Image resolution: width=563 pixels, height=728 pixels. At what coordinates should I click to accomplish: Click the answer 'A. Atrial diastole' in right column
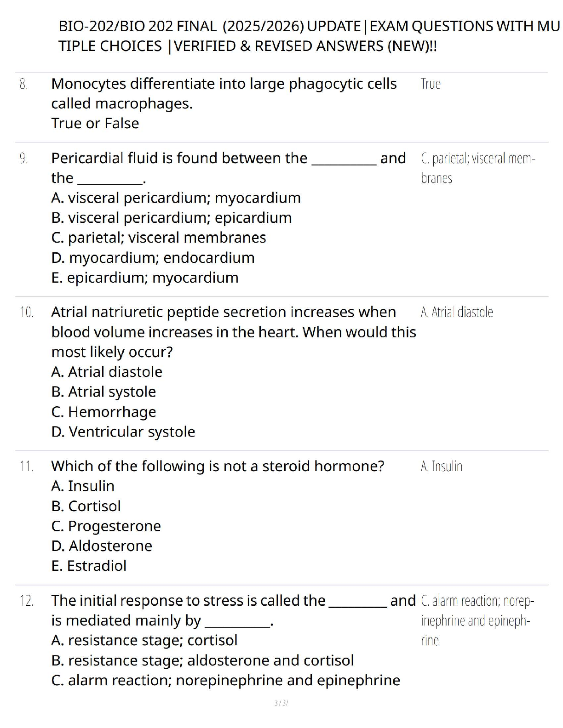(x=456, y=313)
